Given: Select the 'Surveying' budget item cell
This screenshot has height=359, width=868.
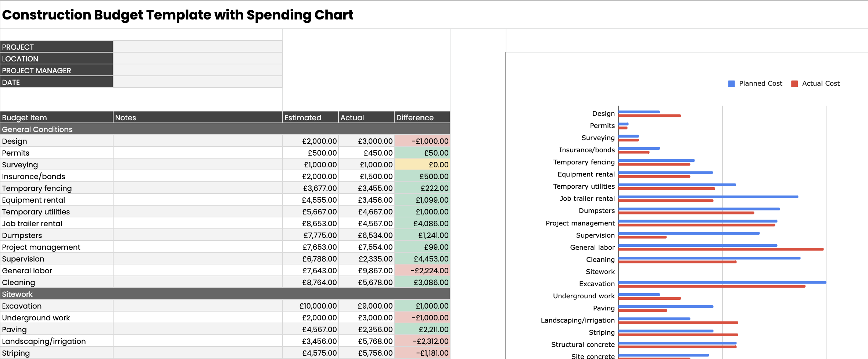Looking at the screenshot, I should point(57,164).
